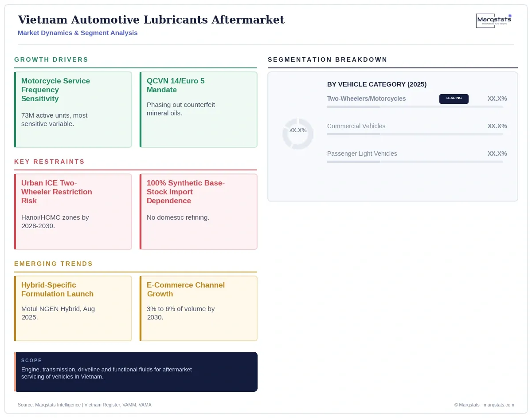Image resolution: width=532 pixels, height=418 pixels.
Task: Click the scope description about engine and transmission fluids
Action: (x=106, y=373)
